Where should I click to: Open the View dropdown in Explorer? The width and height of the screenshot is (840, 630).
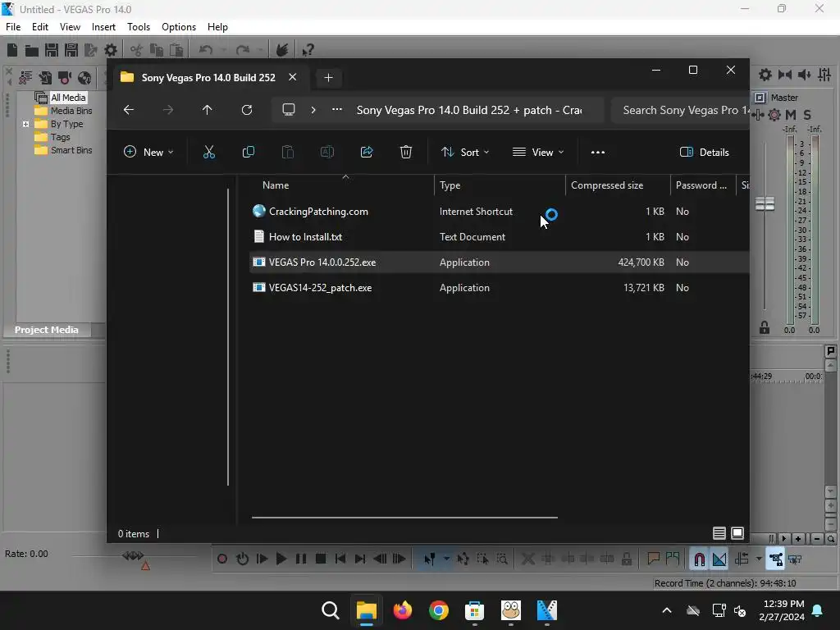coord(538,152)
